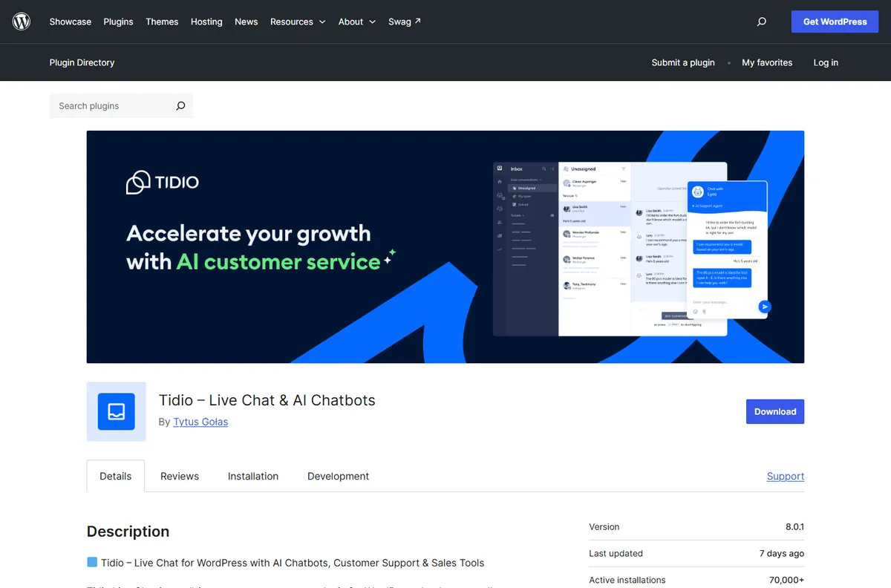Click the Tidio logo in banner
This screenshot has height=588, width=891.
[x=163, y=182]
